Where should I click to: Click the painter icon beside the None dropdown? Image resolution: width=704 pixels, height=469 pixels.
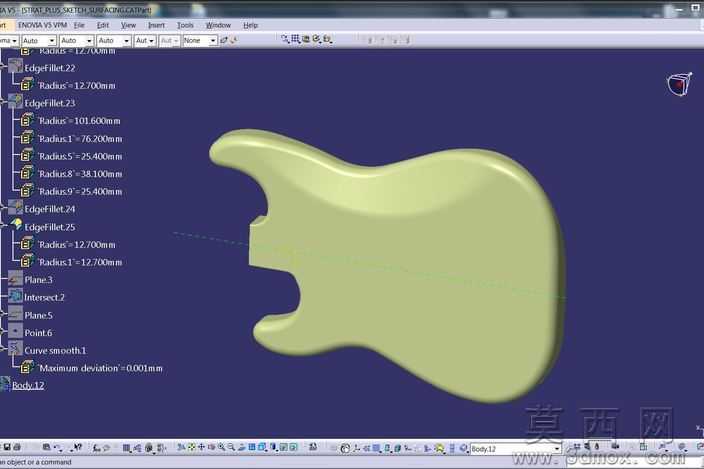click(224, 40)
